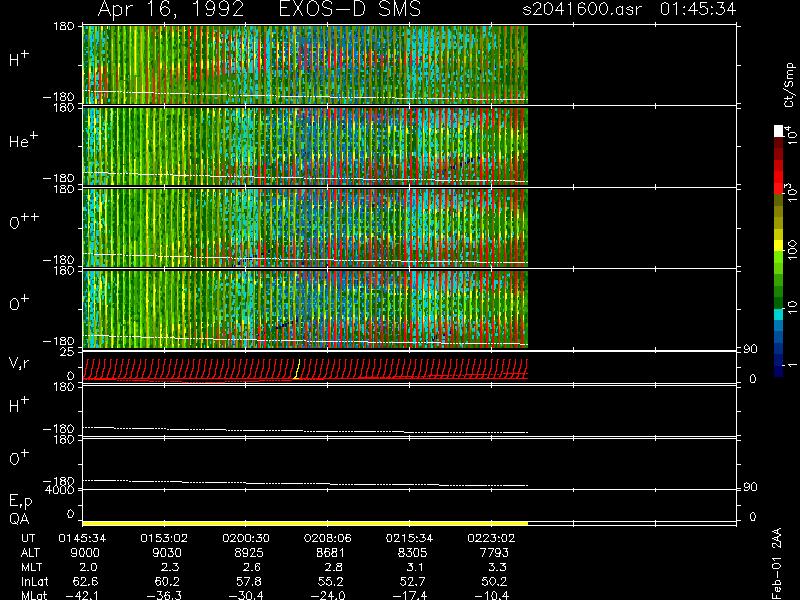Click the UT value "0208:06"
Screen dimensions: 800x600
coord(328,538)
